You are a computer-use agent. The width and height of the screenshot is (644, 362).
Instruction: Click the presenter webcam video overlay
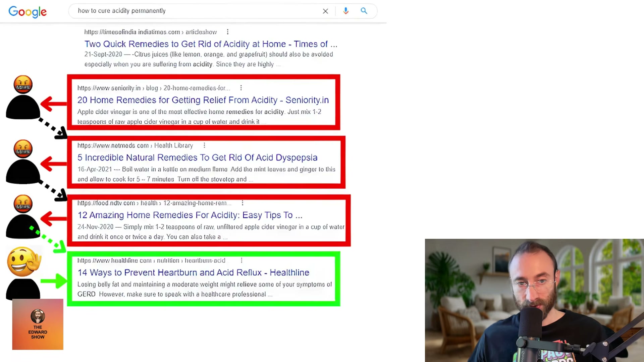[534, 300]
